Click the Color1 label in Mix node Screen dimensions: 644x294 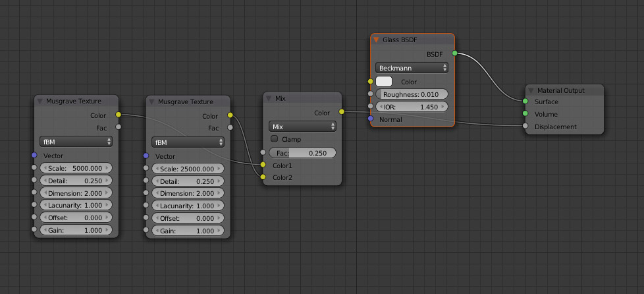pyautogui.click(x=282, y=165)
